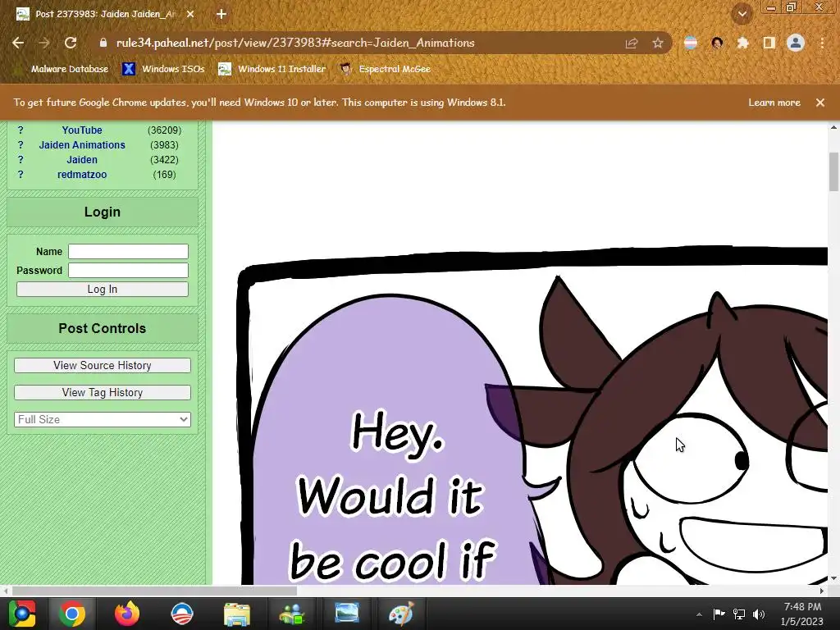
Task: Open the Espectral McGee bookmark
Action: tap(386, 69)
